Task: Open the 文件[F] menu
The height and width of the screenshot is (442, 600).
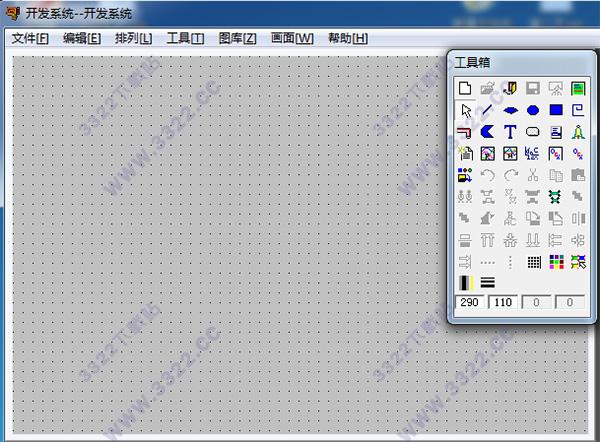Action: (x=30, y=38)
